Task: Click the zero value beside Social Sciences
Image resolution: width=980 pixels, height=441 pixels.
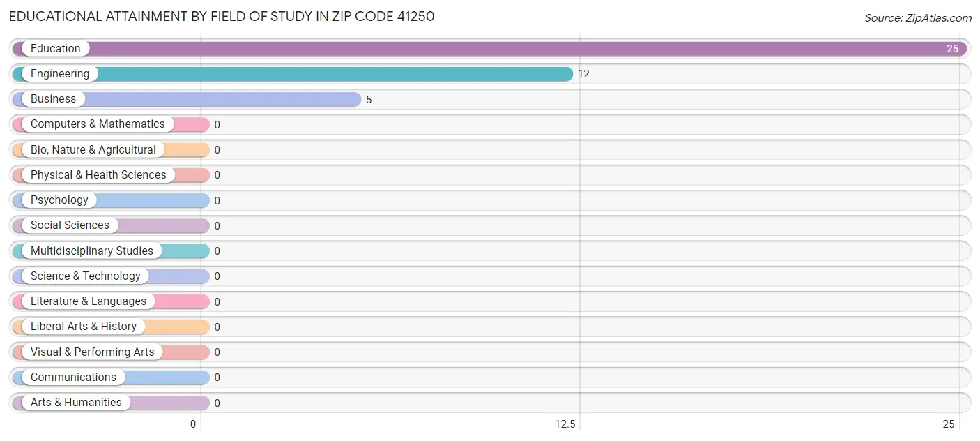Action: click(217, 226)
